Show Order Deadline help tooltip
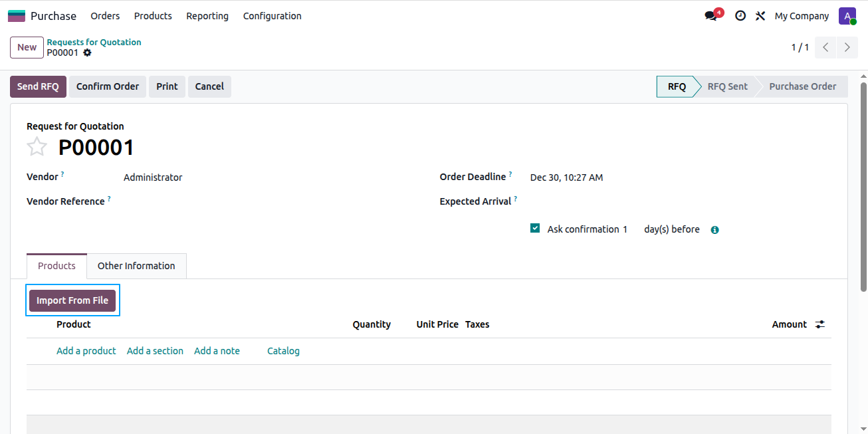 [x=510, y=174]
